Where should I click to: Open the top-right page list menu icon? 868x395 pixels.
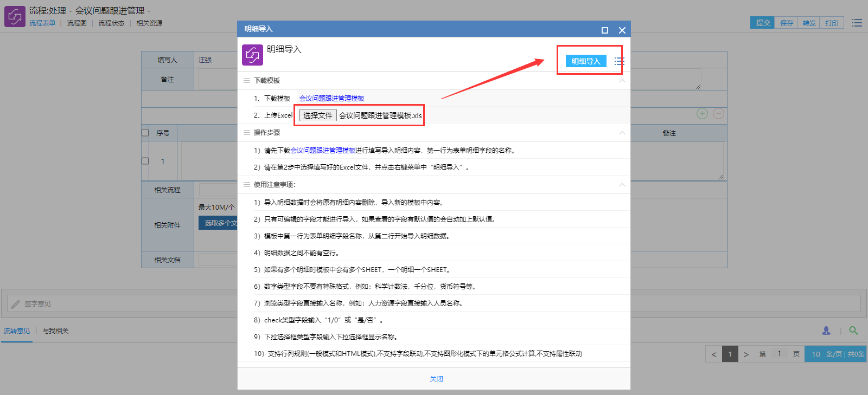(857, 23)
